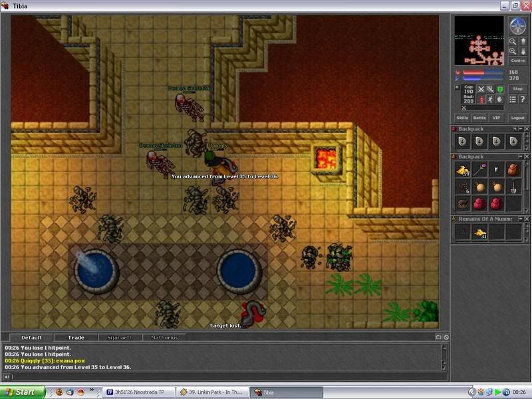Open the first red backpack item
532x399 pixels.
pyautogui.click(x=479, y=204)
